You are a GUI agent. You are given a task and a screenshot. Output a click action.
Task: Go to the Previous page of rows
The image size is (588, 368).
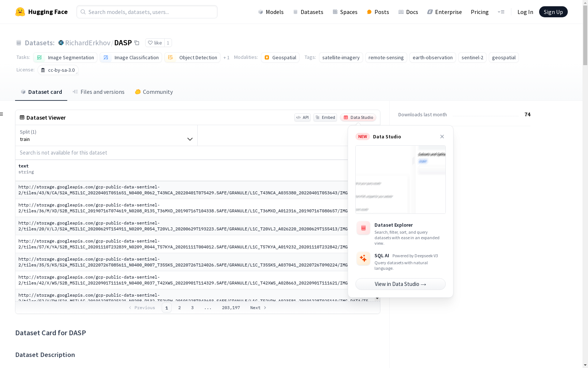(142, 308)
